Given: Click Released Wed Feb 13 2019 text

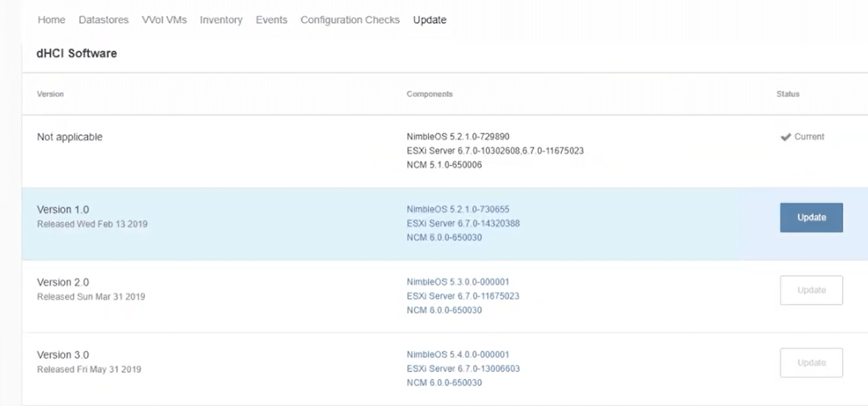Looking at the screenshot, I should [x=92, y=224].
